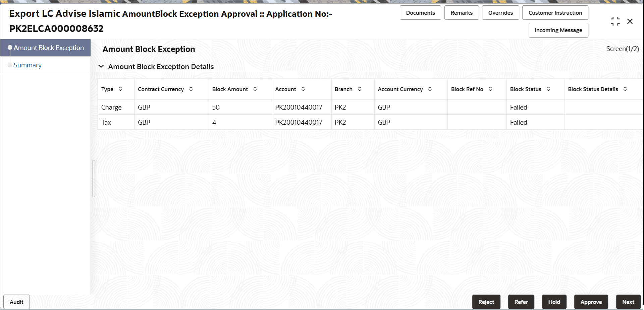Sort by Block Amount column
644x310 pixels.
coord(255,89)
